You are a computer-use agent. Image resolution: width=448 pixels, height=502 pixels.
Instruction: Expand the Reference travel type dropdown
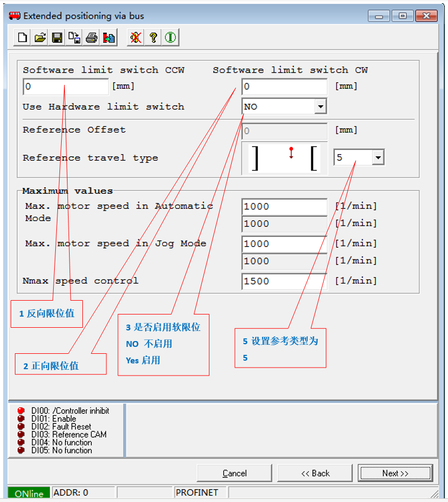(378, 158)
